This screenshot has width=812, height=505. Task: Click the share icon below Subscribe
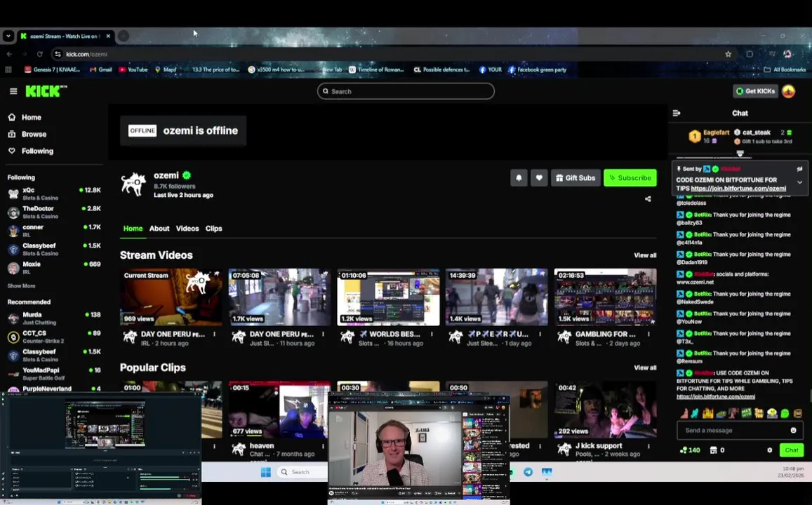pyautogui.click(x=648, y=198)
